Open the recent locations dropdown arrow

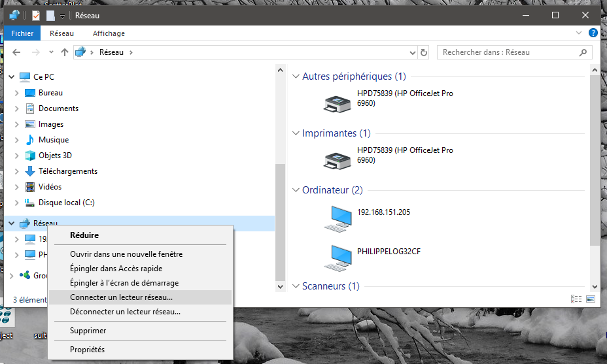[51, 52]
